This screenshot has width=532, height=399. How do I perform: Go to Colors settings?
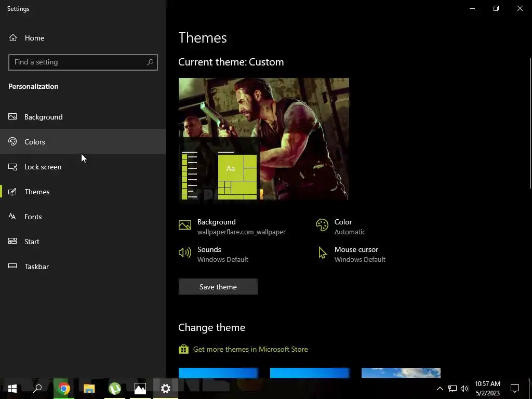tap(83, 142)
